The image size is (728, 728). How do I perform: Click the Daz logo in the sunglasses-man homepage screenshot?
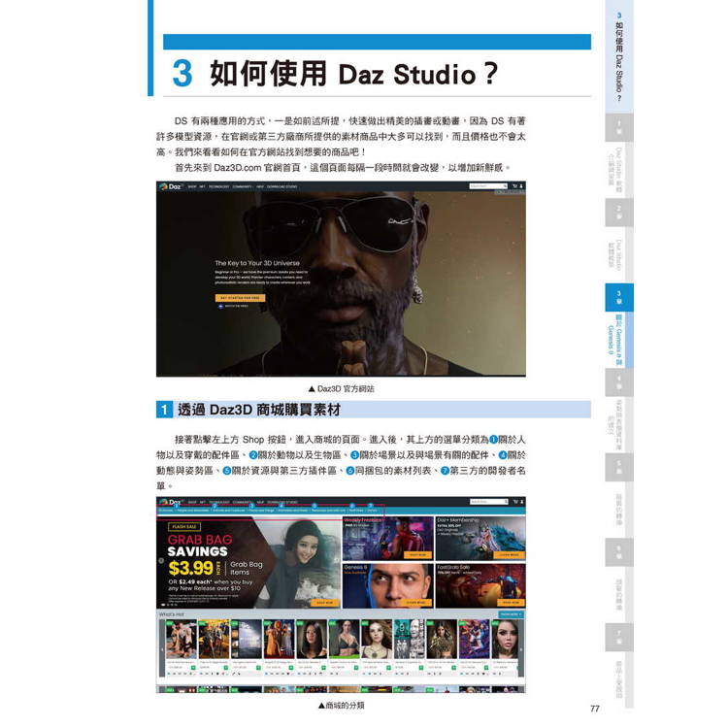[x=171, y=186]
